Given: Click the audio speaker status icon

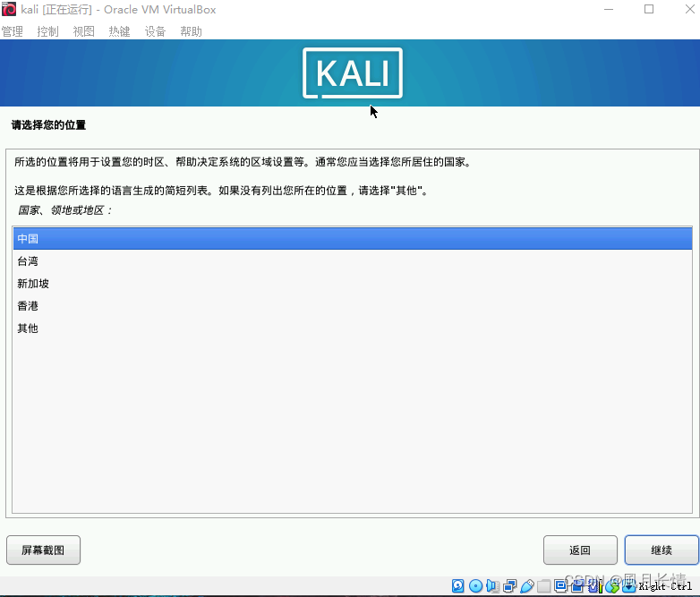Looking at the screenshot, I should click(x=492, y=586).
